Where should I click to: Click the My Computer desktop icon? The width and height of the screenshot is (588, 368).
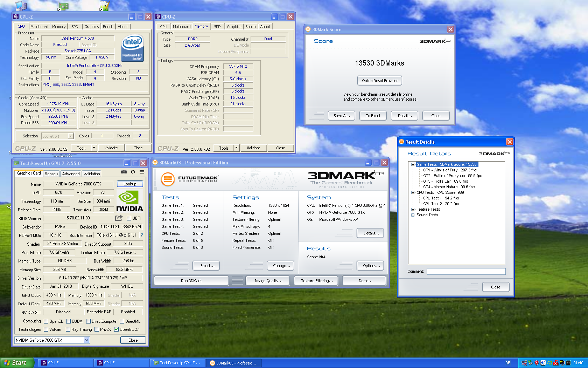tap(21, 6)
